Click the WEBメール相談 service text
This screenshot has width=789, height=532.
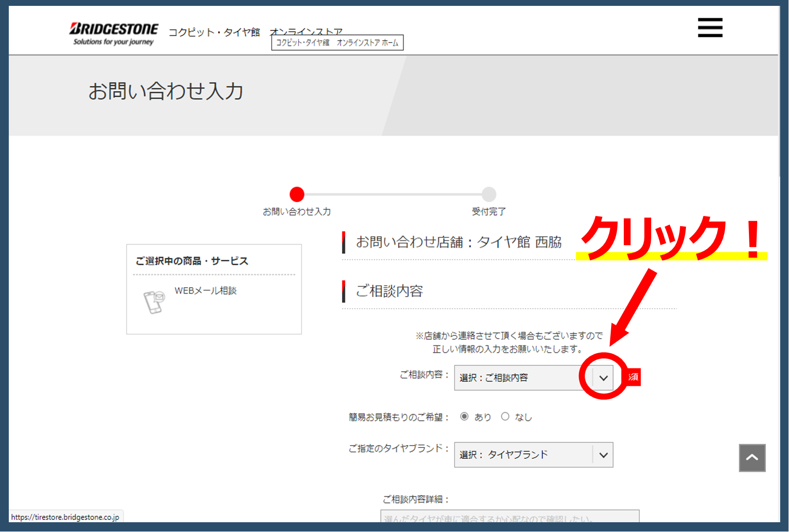pos(205,291)
